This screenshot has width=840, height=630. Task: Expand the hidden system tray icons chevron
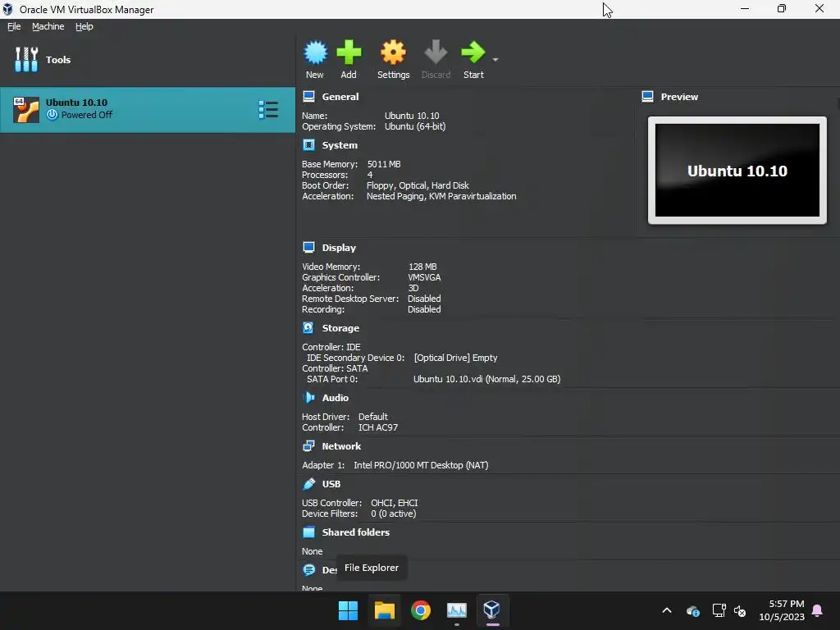(x=667, y=610)
